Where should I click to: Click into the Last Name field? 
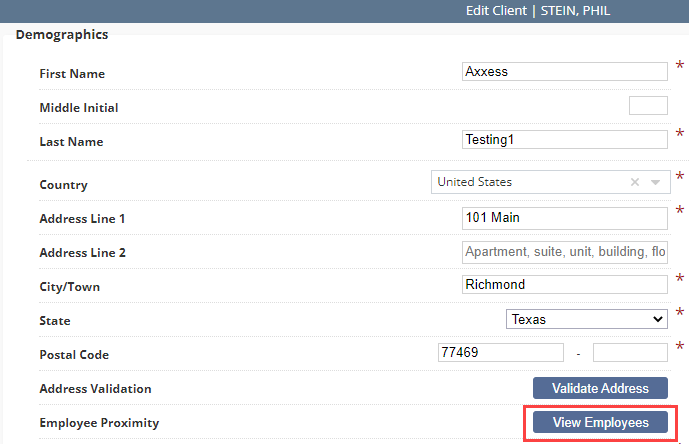pos(565,139)
